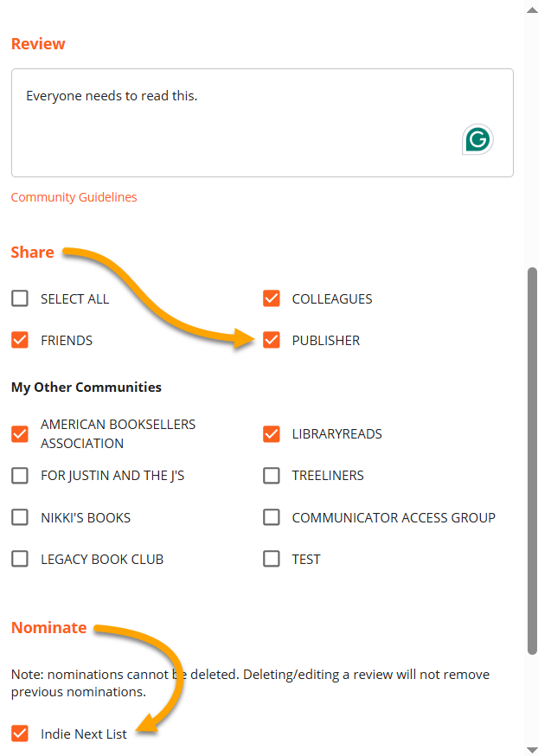Uncheck American Booksellers Association community
This screenshot has height=756, width=538.
[x=20, y=434]
